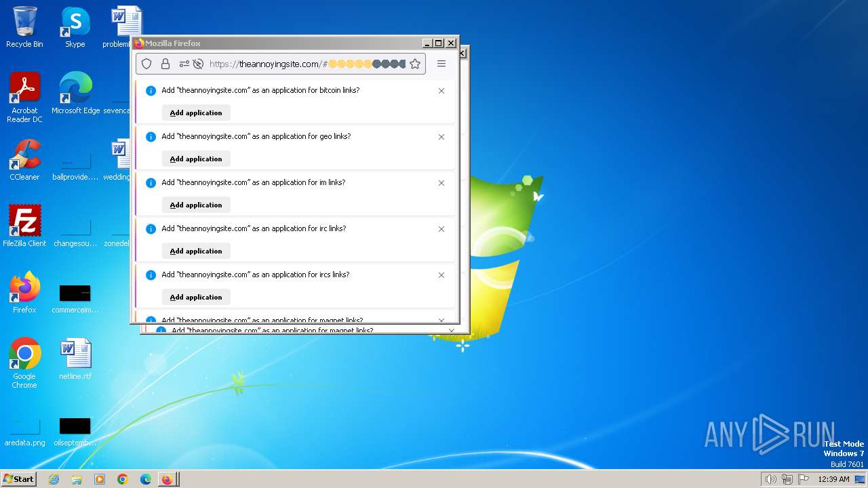The image size is (868, 488).
Task: Add application for ircs links
Action: tap(196, 297)
